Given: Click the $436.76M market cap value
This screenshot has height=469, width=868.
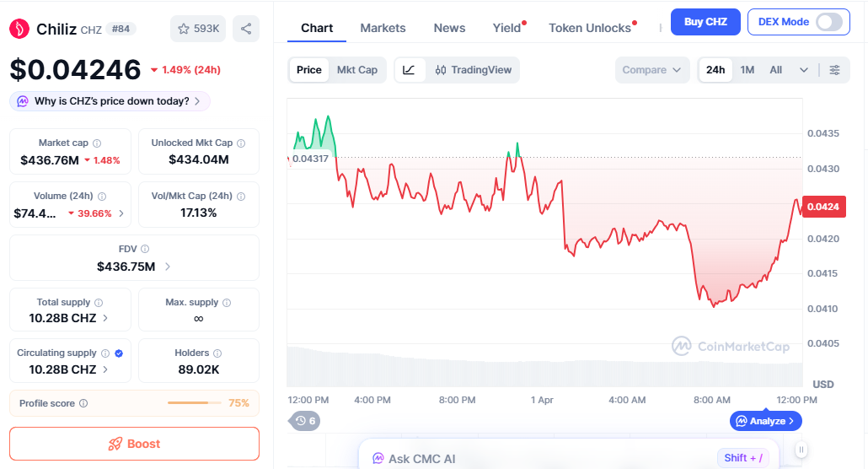Looking at the screenshot, I should [50, 160].
